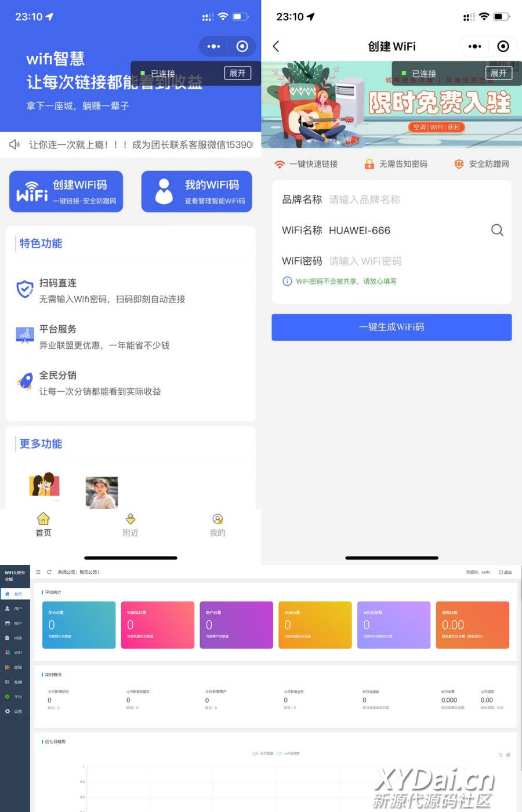Screen dimensions: 522x812
Task: Tap the 我的WiFi码 button
Action: 197,192
